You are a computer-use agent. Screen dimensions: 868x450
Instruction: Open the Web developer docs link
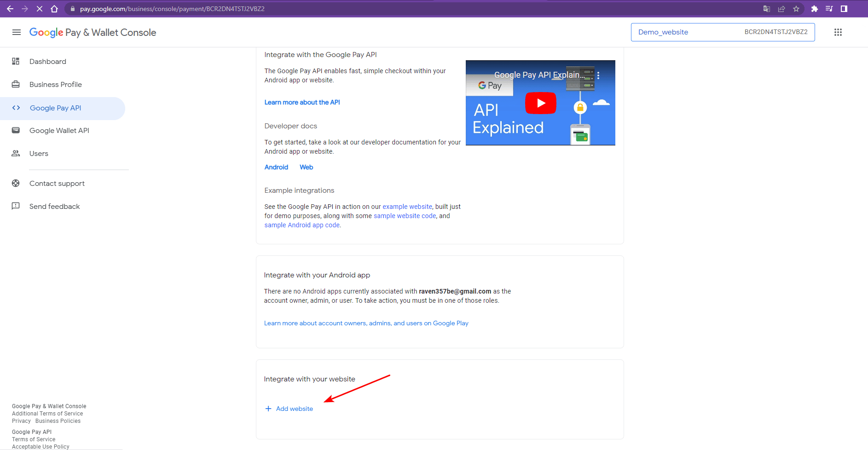point(306,167)
